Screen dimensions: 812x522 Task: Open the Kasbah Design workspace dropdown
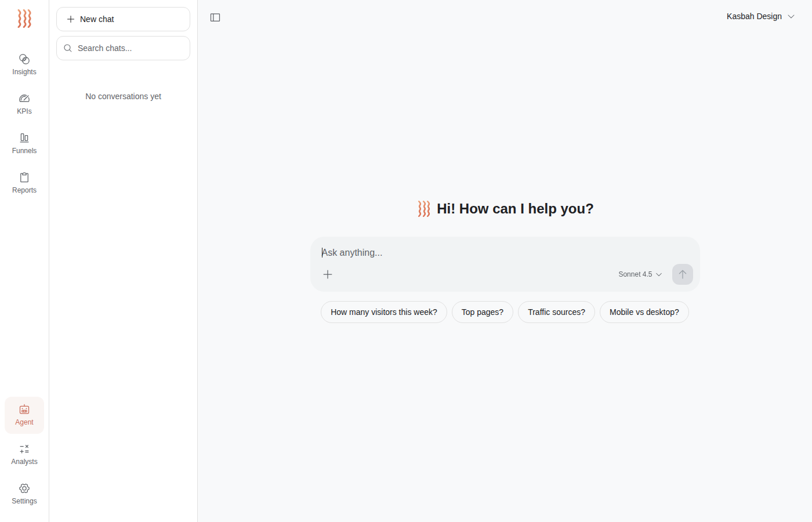coord(760,16)
